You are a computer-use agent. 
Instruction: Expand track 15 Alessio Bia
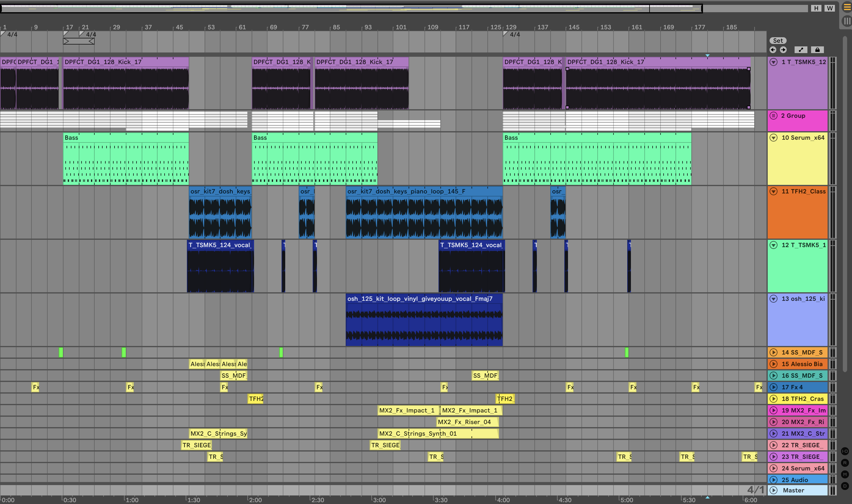(x=774, y=364)
